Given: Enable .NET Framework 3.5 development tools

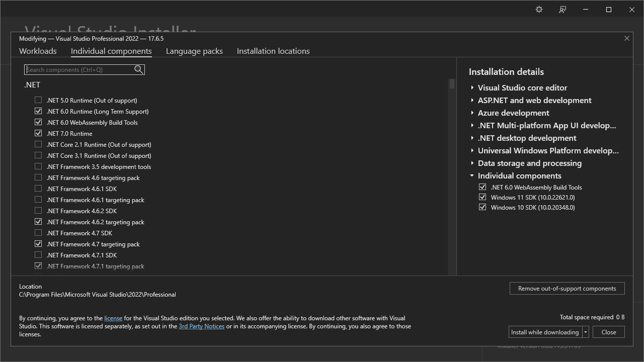Looking at the screenshot, I should click(38, 166).
